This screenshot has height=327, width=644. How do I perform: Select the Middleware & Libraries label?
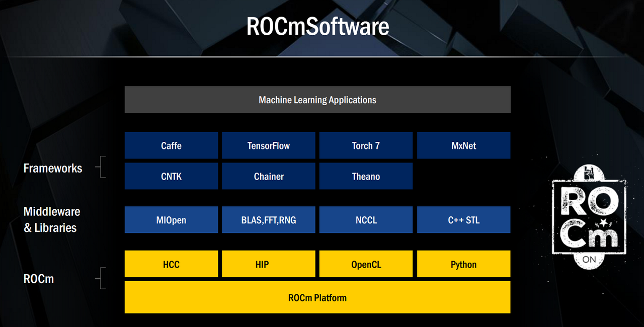(52, 219)
